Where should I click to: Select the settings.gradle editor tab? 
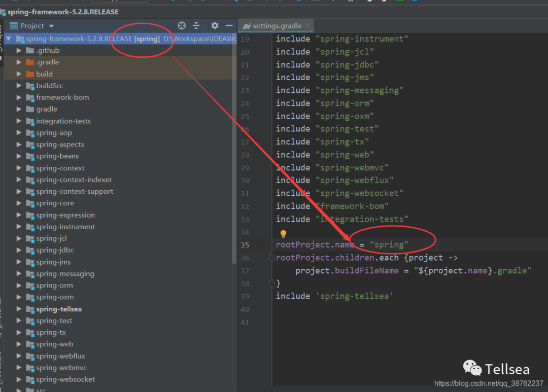tap(276, 25)
